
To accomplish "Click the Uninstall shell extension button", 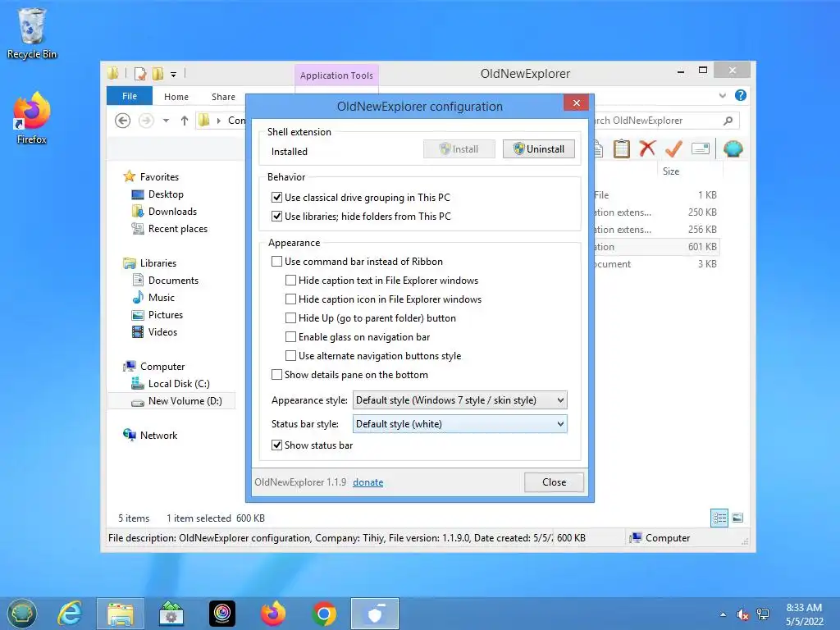I will (538, 149).
